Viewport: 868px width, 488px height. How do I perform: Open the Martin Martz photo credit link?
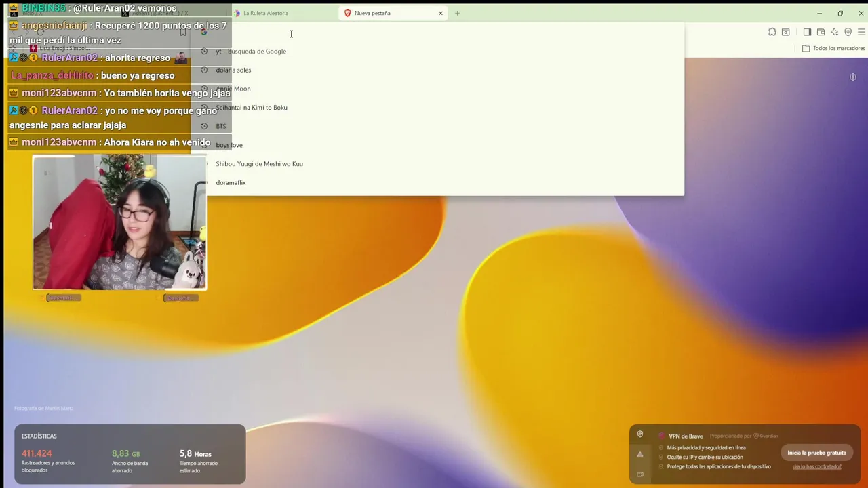[43, 408]
